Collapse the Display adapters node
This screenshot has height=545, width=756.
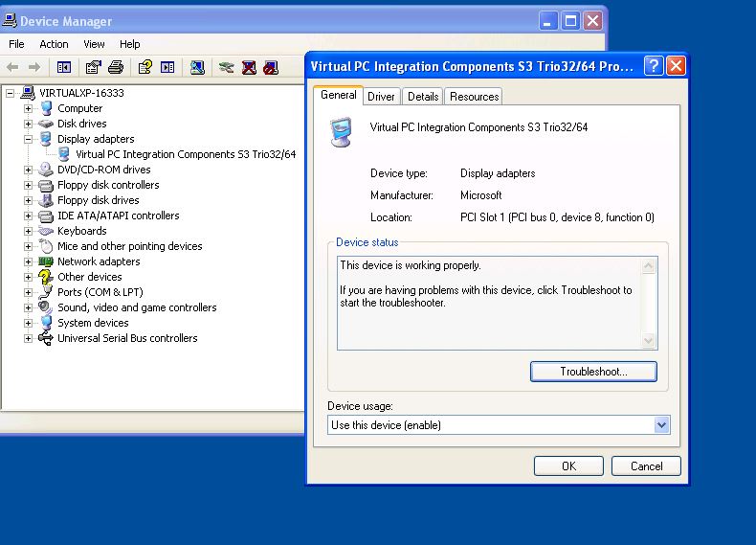[x=28, y=140]
